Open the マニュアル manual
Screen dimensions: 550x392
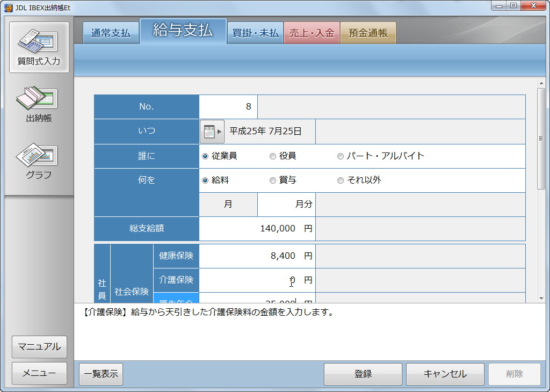pos(39,347)
